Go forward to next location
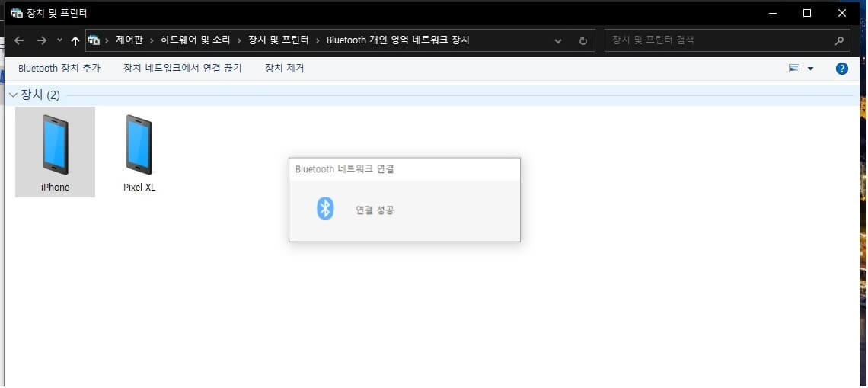868x388 pixels. click(x=42, y=40)
